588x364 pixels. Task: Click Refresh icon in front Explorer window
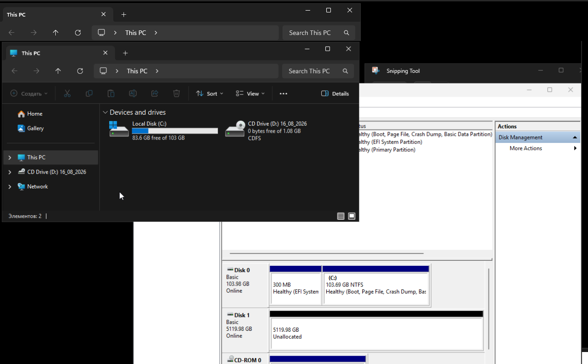(80, 71)
